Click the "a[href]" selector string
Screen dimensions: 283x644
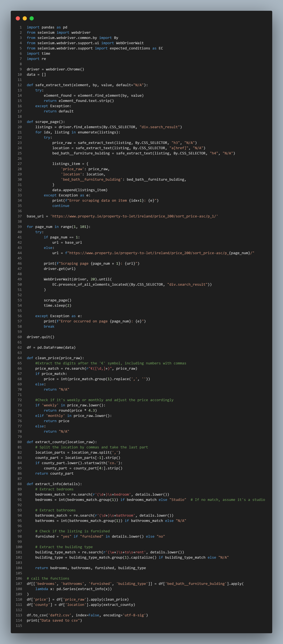[x=179, y=148]
